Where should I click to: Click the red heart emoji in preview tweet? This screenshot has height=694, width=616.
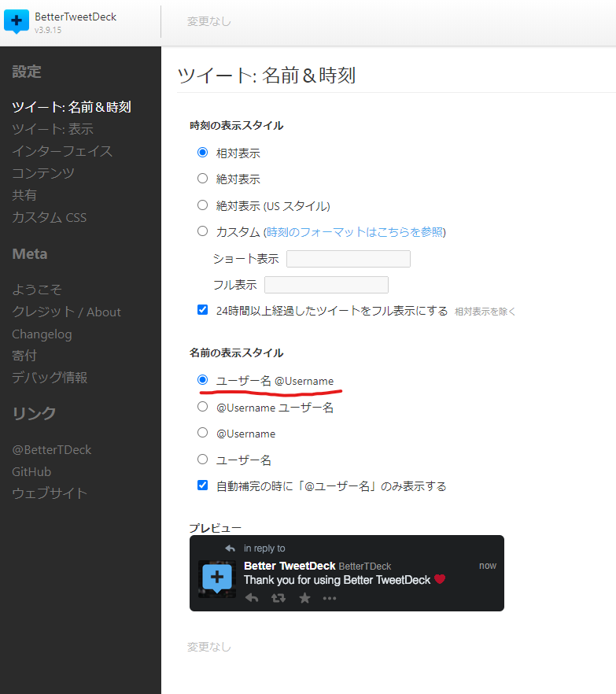coord(440,579)
